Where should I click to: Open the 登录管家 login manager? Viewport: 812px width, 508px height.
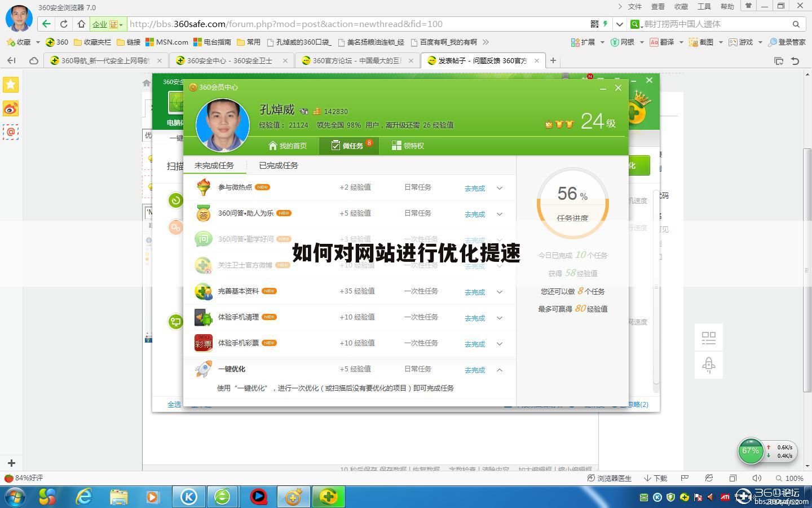787,42
